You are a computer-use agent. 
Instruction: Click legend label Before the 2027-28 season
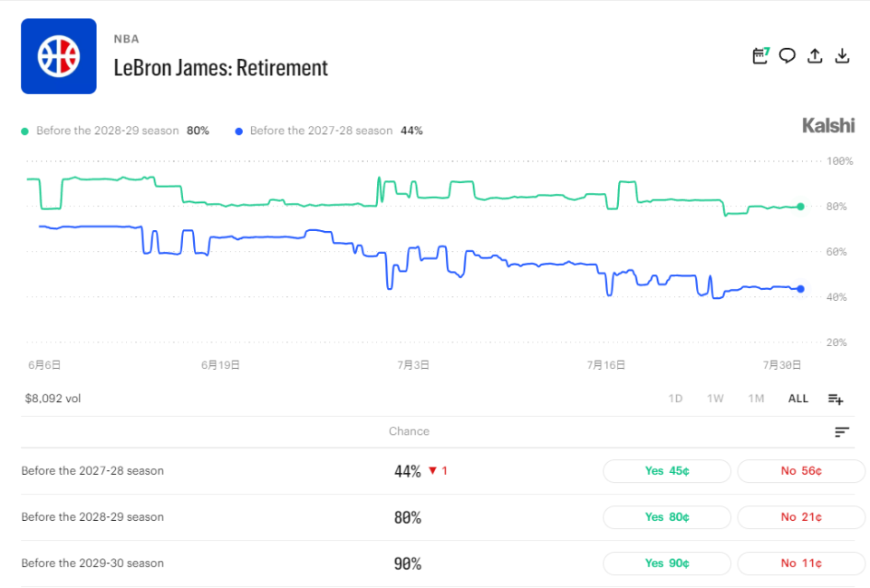point(321,130)
